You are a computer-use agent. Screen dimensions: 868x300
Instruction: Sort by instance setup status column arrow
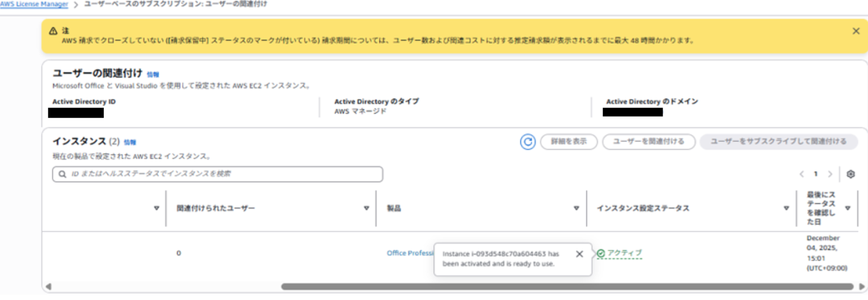click(x=785, y=208)
